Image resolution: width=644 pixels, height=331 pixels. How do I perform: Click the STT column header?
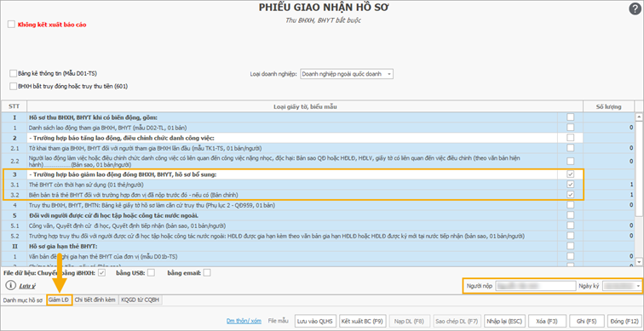(14, 106)
